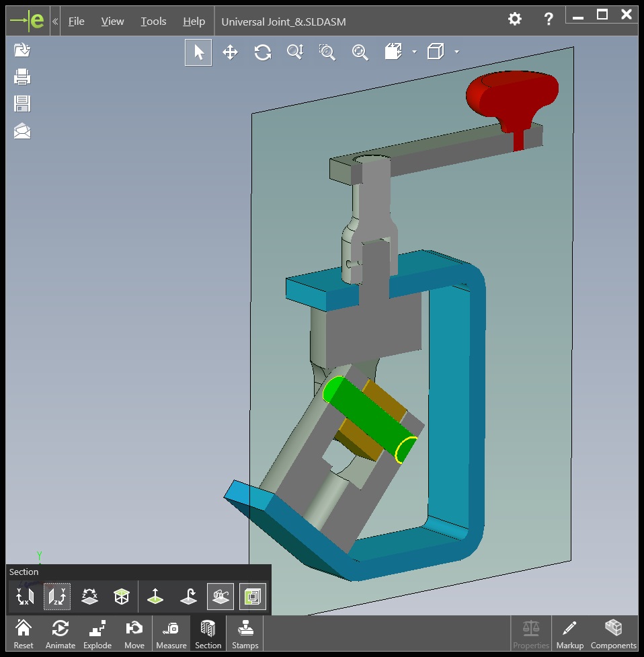The image size is (644, 657).
Task: Click the Components button
Action: coord(613,634)
